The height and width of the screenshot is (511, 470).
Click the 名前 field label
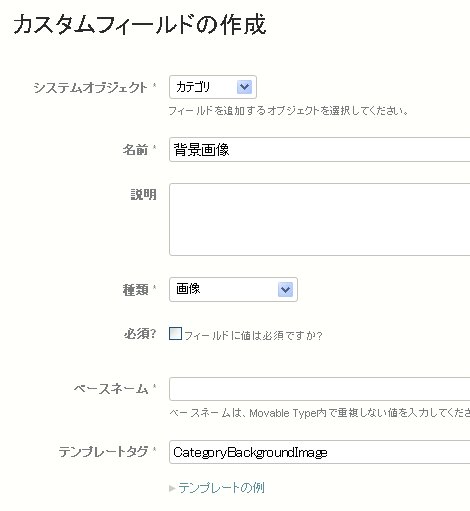(x=135, y=150)
